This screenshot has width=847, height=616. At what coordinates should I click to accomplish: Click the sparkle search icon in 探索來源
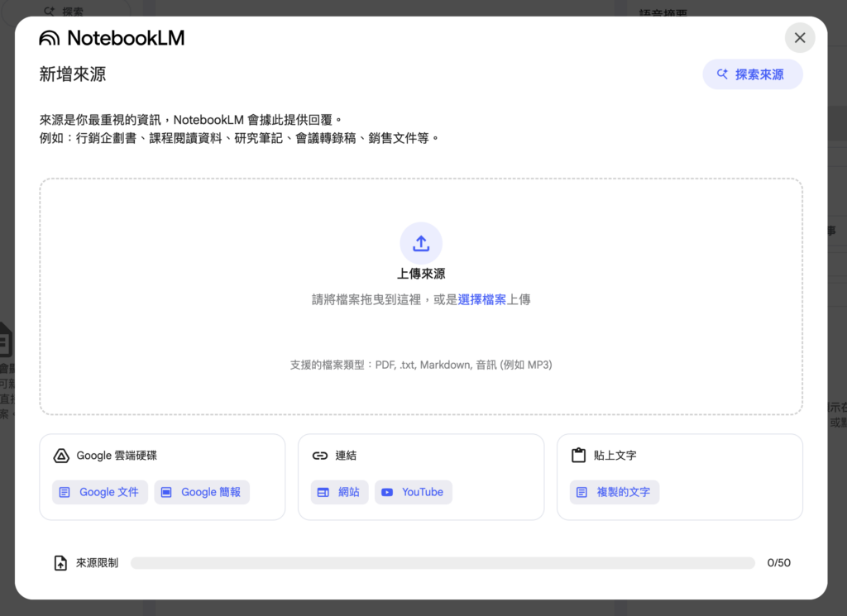pos(722,74)
